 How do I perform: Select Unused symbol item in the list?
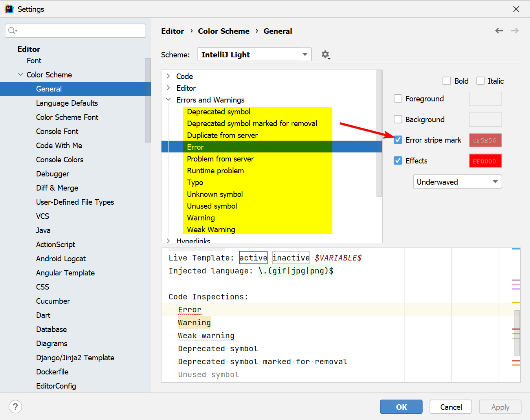point(212,206)
